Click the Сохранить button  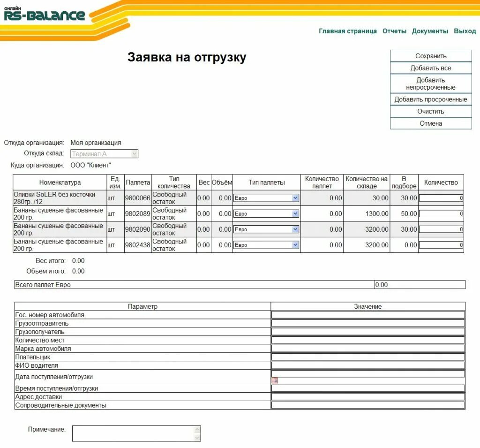tap(431, 56)
